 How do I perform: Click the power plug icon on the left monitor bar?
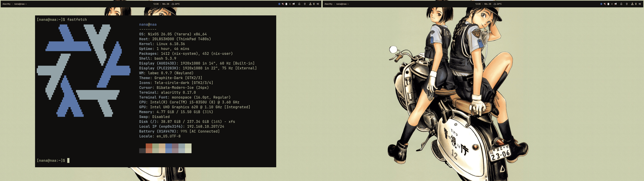click(x=305, y=4)
